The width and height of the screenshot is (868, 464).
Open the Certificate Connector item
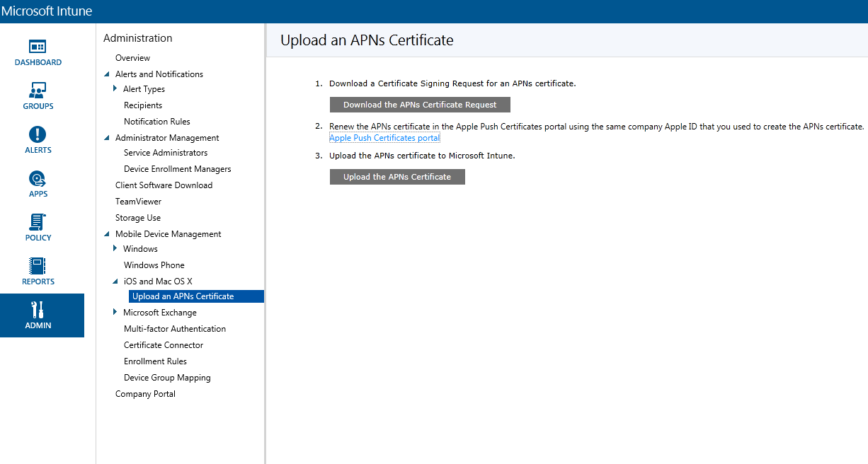[164, 345]
